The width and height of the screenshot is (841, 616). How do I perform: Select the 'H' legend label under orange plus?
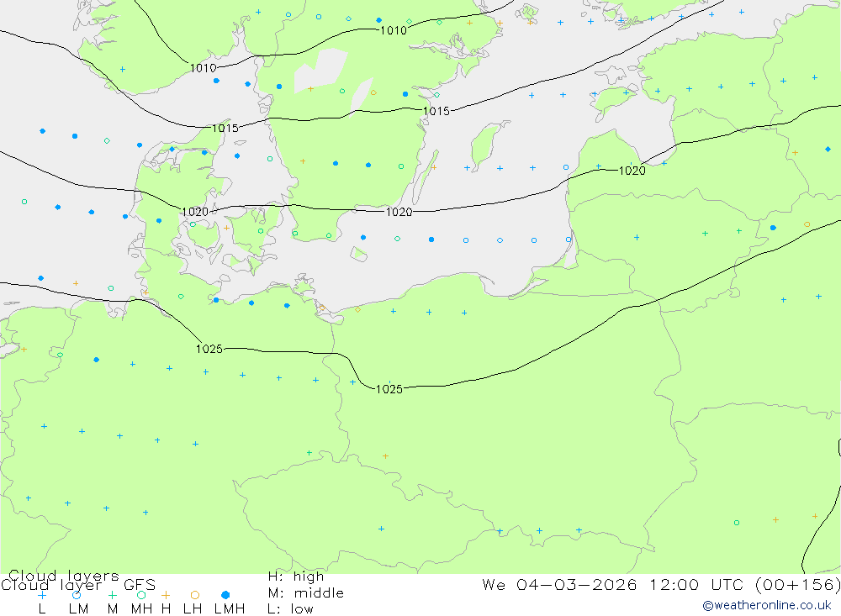[166, 609]
